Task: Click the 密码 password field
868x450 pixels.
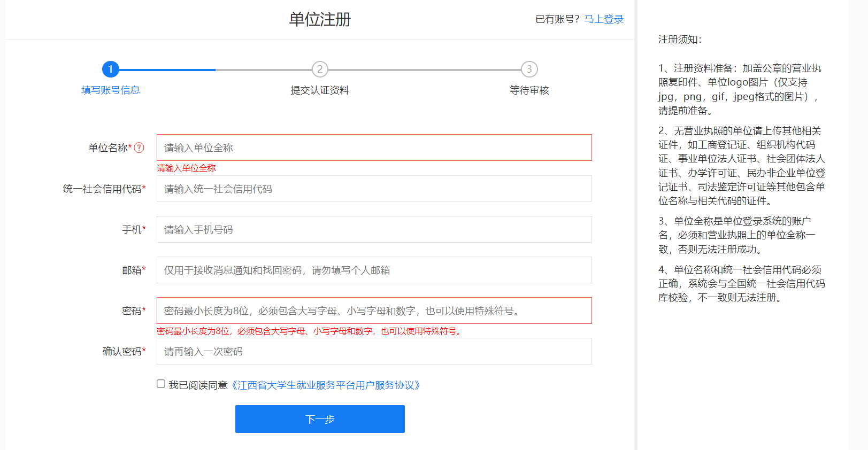Action: pos(374,311)
